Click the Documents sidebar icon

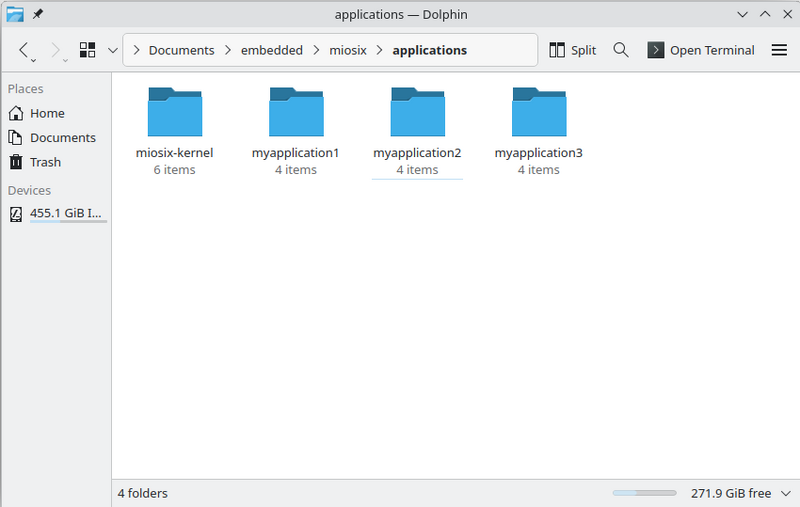[x=16, y=138]
